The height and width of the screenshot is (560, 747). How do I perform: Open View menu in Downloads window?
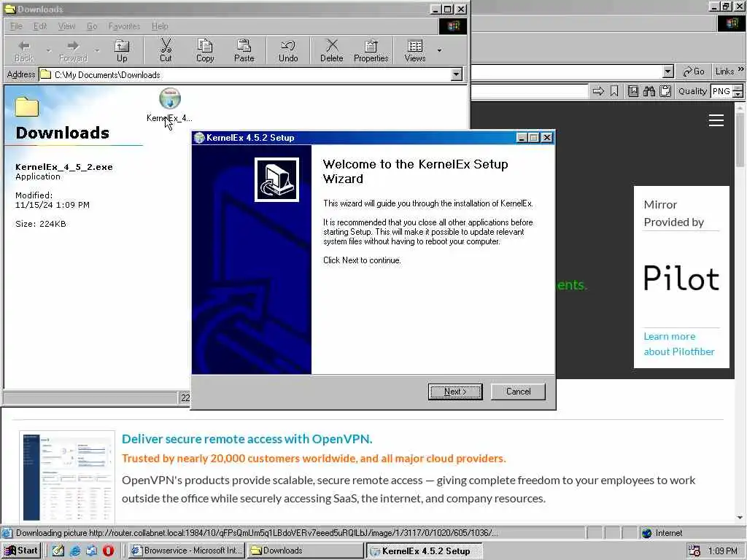pyautogui.click(x=66, y=26)
